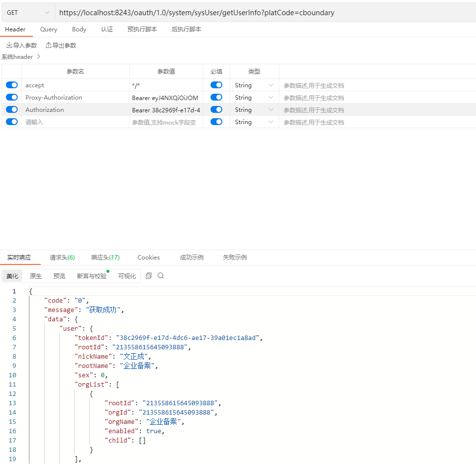Open the 失败示例 tab
Viewport: 476px width, 469px height.
(235, 258)
